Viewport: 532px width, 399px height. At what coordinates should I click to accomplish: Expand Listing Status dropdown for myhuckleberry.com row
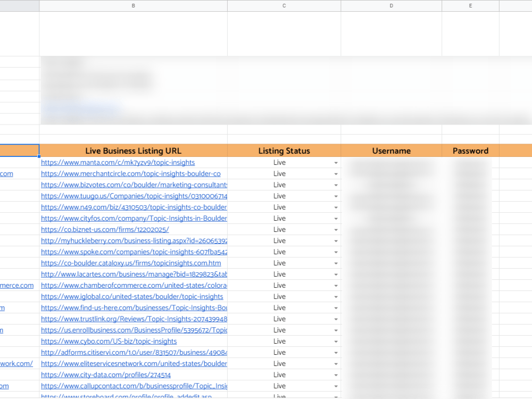[336, 241]
